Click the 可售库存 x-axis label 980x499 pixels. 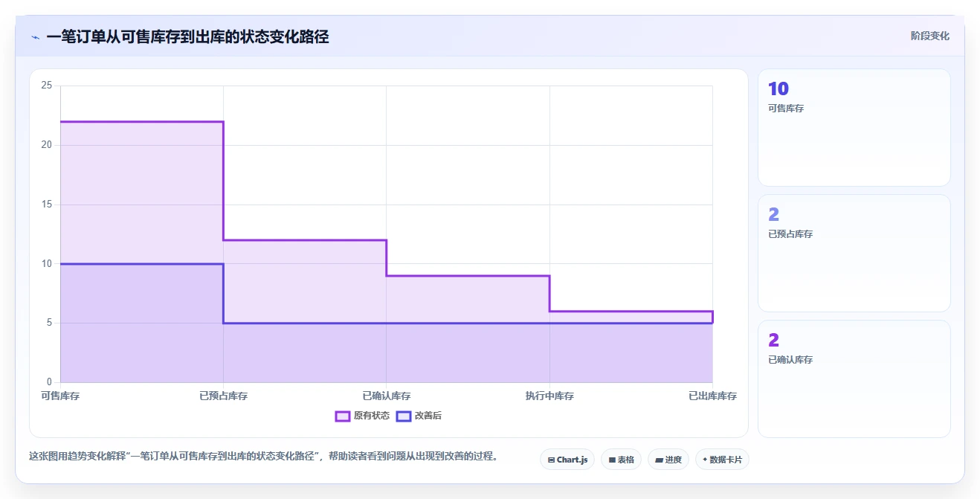point(60,396)
